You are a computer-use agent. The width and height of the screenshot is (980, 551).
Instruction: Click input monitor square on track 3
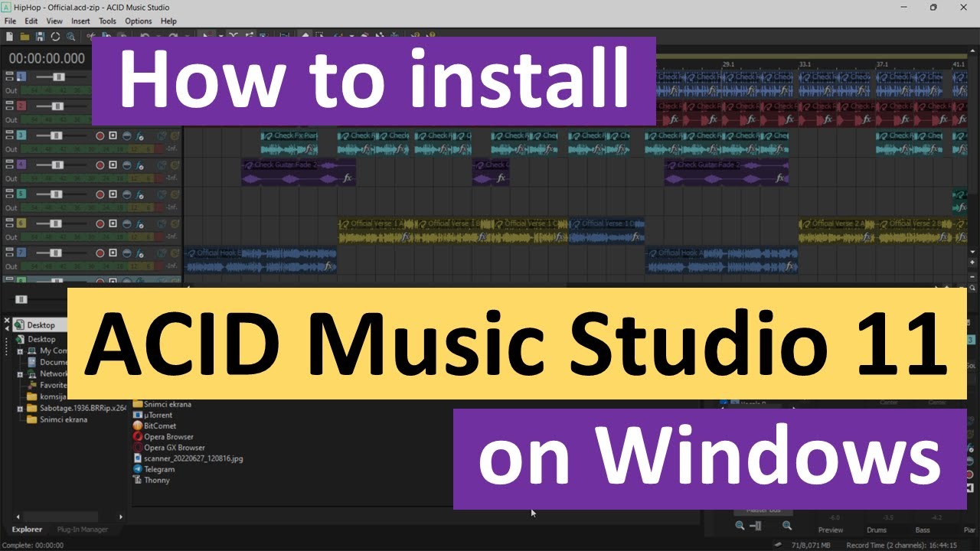113,135
